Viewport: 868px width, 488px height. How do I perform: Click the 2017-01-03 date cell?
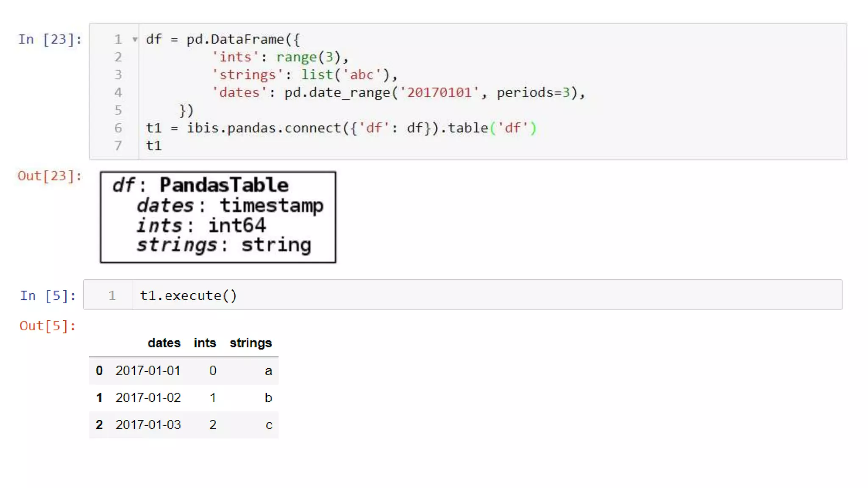[x=148, y=424]
